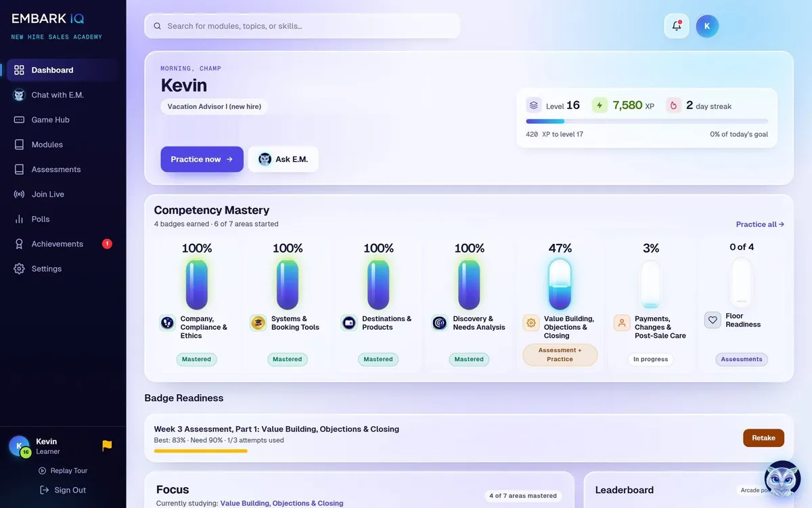Screen dimensions: 812x508
Task: Click the yellow flag icon
Action: (x=107, y=445)
